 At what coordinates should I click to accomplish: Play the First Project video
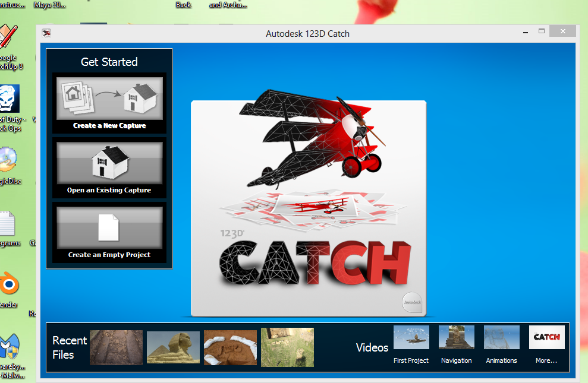[x=411, y=338]
